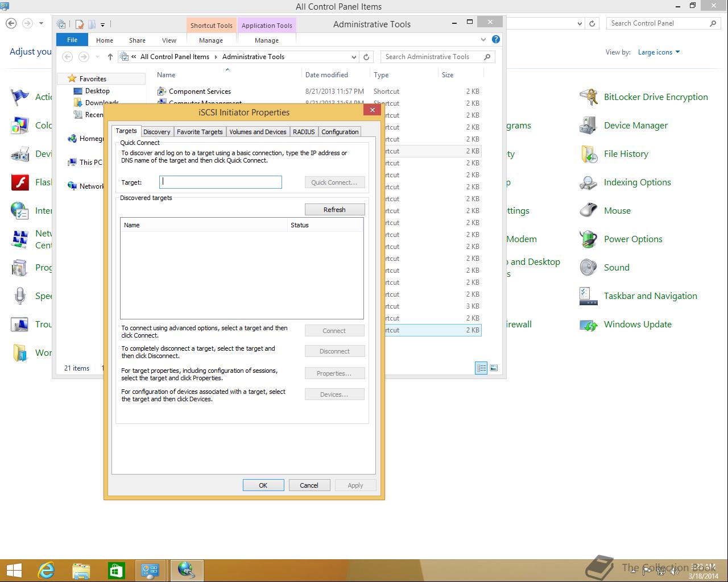Open Indexing Options icon
This screenshot has height=582, width=728.
(x=589, y=182)
